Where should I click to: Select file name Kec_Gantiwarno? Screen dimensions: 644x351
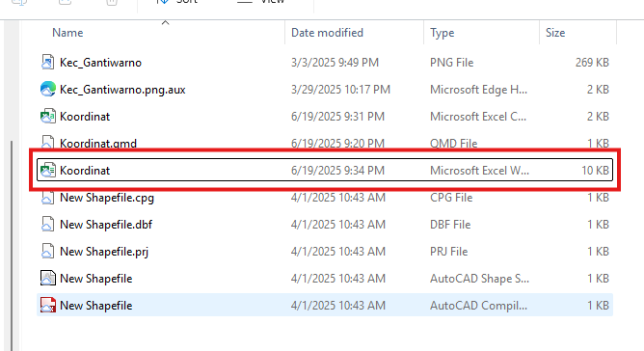[x=100, y=63]
